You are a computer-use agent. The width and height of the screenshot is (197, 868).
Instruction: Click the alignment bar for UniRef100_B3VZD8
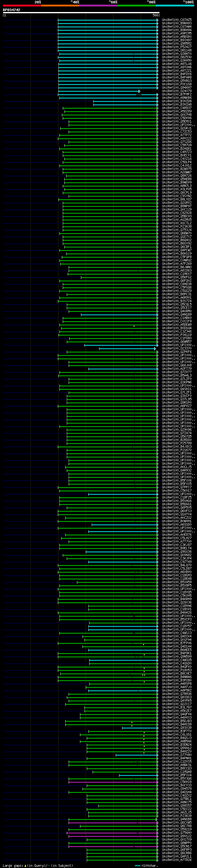click(x=126, y=101)
